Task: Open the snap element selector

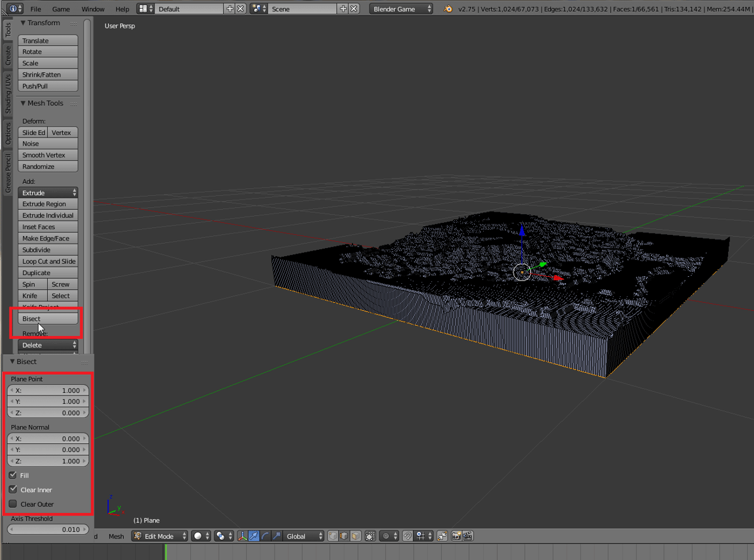Action: pyautogui.click(x=423, y=536)
